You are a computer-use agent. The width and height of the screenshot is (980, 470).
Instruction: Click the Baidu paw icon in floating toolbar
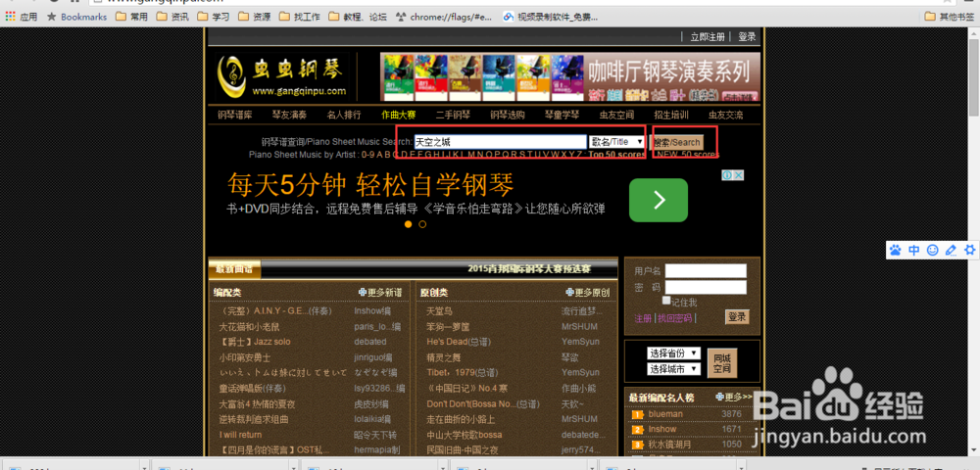click(896, 251)
